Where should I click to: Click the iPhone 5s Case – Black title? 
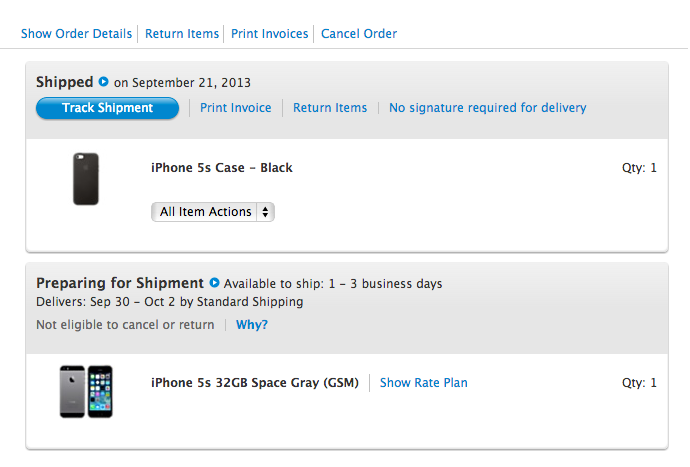click(222, 168)
